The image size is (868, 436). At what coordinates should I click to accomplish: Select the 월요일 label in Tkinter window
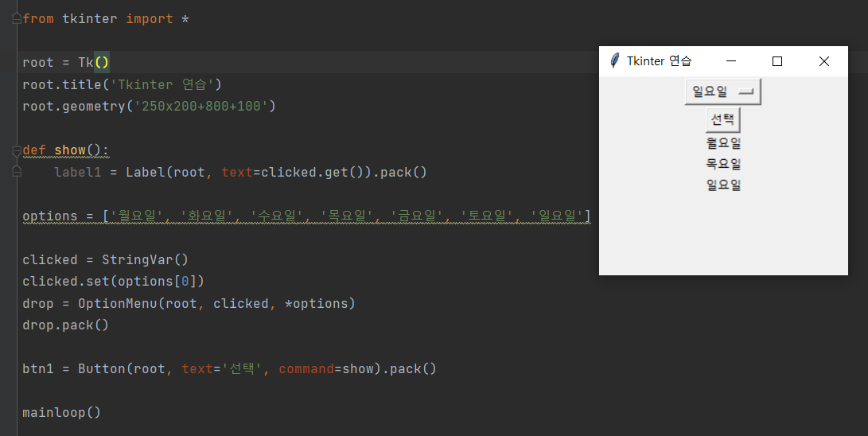(723, 142)
